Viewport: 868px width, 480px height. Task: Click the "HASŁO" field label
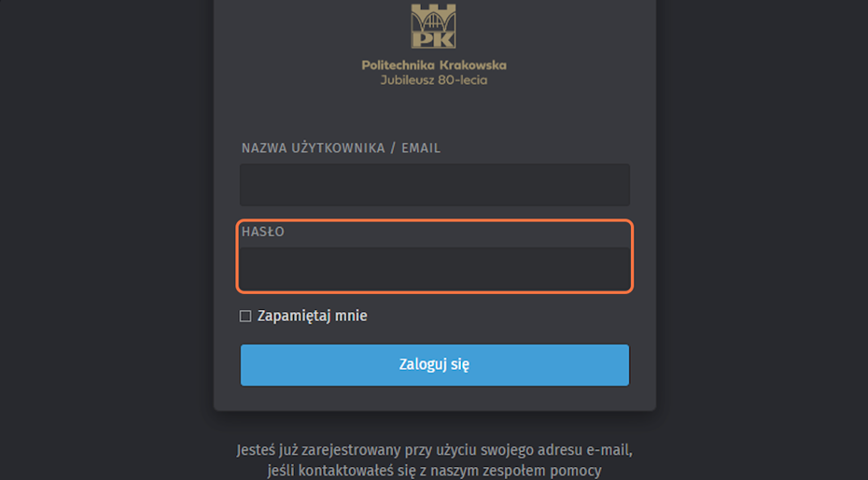[263, 232]
